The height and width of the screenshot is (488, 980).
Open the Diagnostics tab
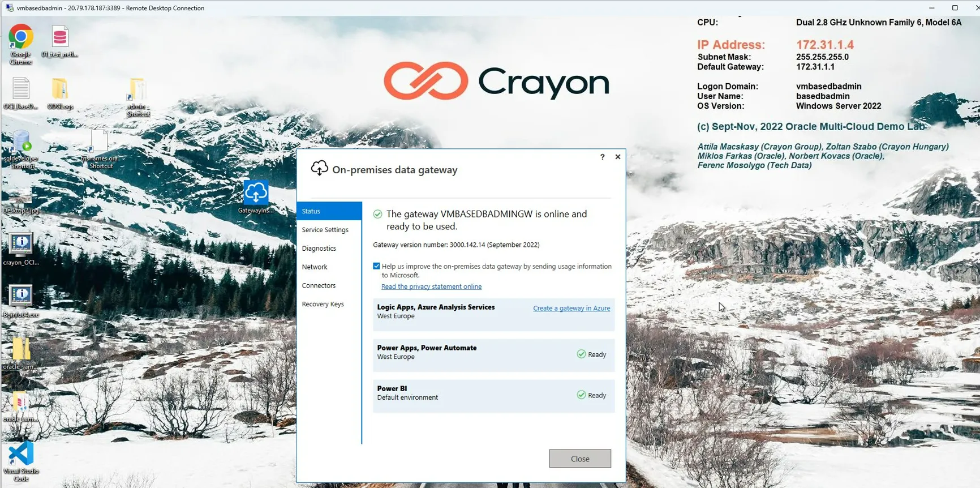point(329,249)
